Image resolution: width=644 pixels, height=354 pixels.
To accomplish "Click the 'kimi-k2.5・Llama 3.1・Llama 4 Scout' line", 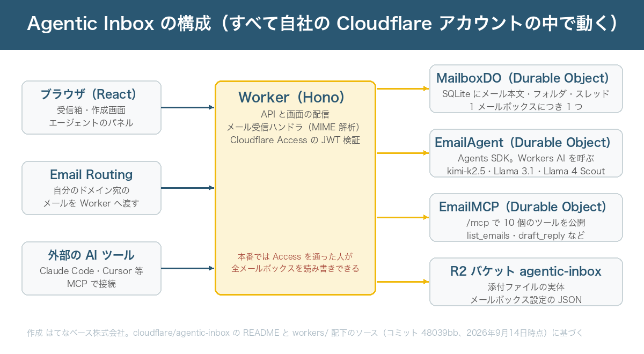I will [x=526, y=172].
